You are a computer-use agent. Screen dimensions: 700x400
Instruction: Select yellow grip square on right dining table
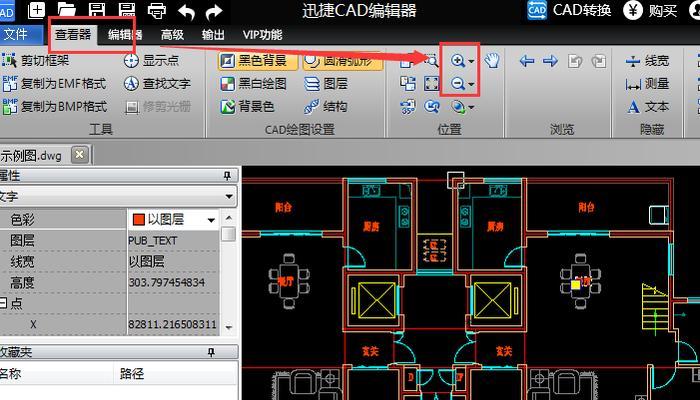pyautogui.click(x=576, y=284)
